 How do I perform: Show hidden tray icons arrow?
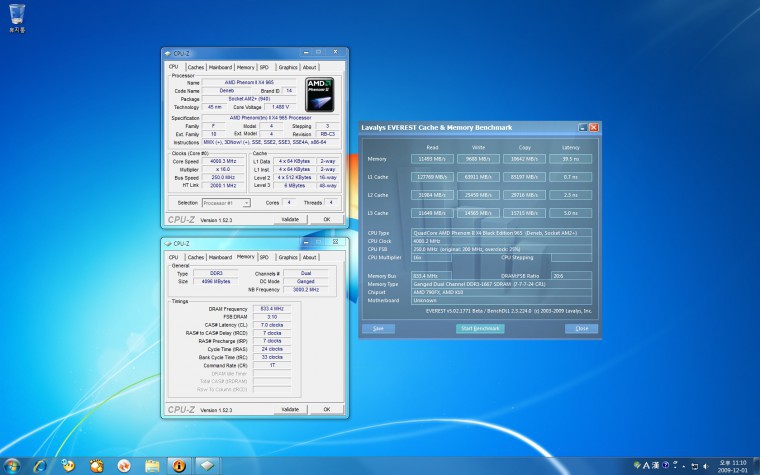coord(683,467)
